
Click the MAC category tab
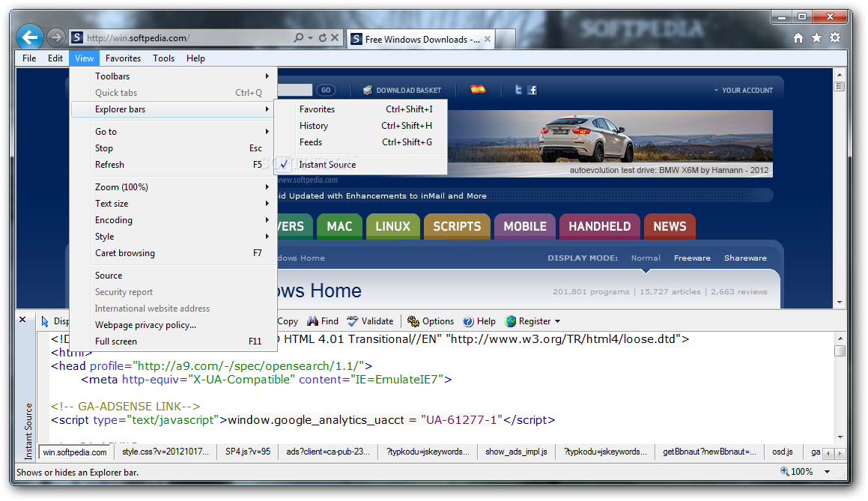pos(339,226)
